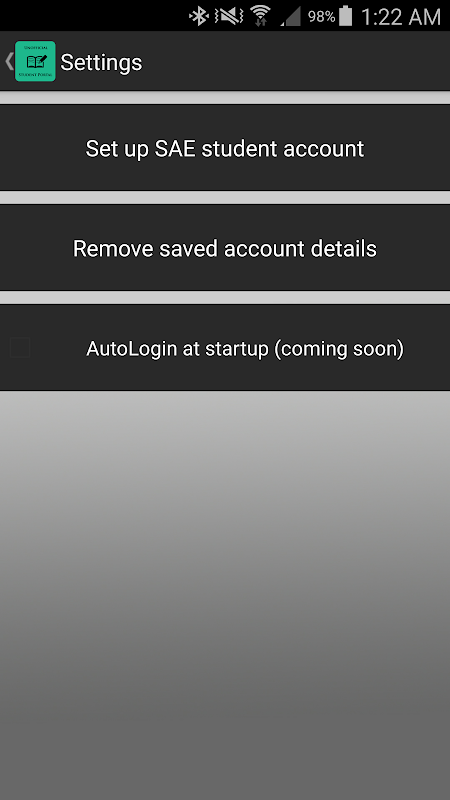Tap the cellular signal strength icon

coord(290,17)
